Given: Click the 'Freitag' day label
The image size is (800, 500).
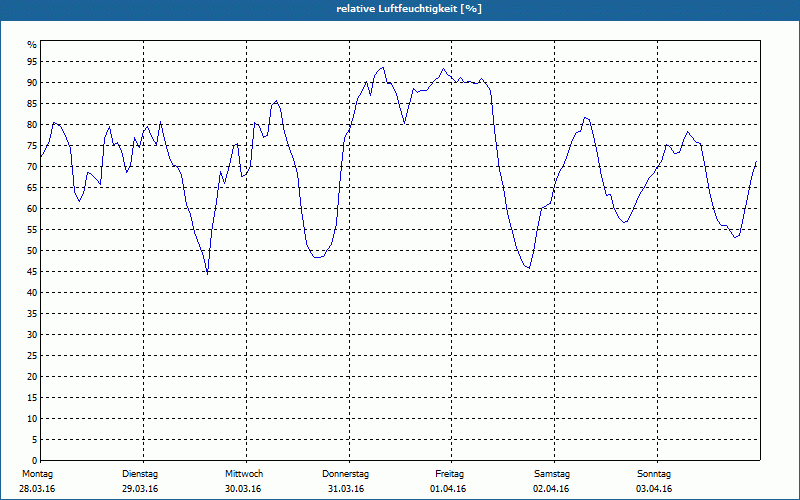Looking at the screenshot, I should [x=449, y=474].
